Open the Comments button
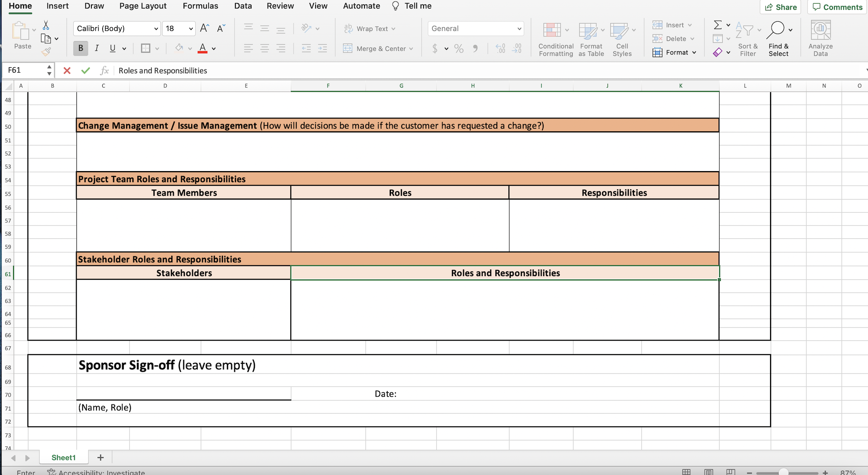Image resolution: width=868 pixels, height=475 pixels. pos(838,7)
